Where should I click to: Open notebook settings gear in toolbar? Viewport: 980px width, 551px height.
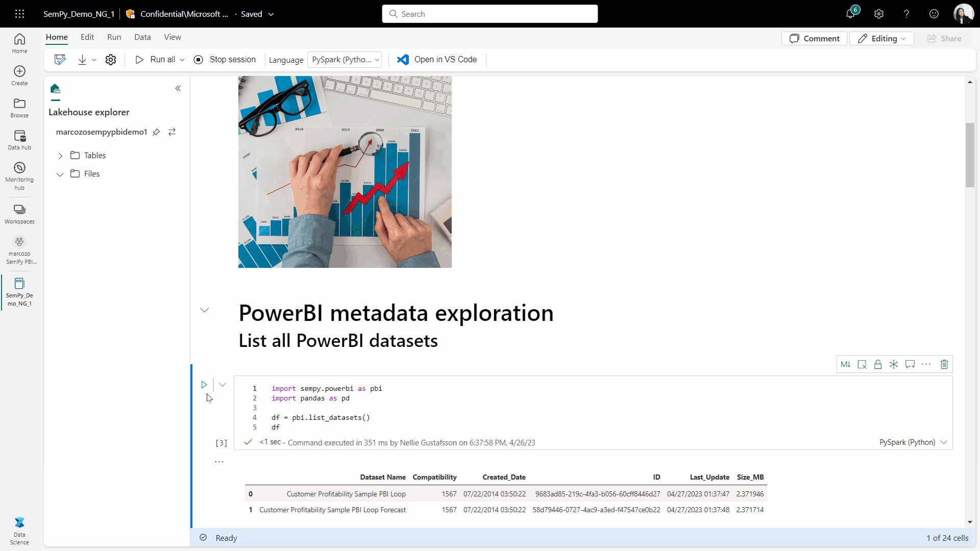[x=111, y=60]
